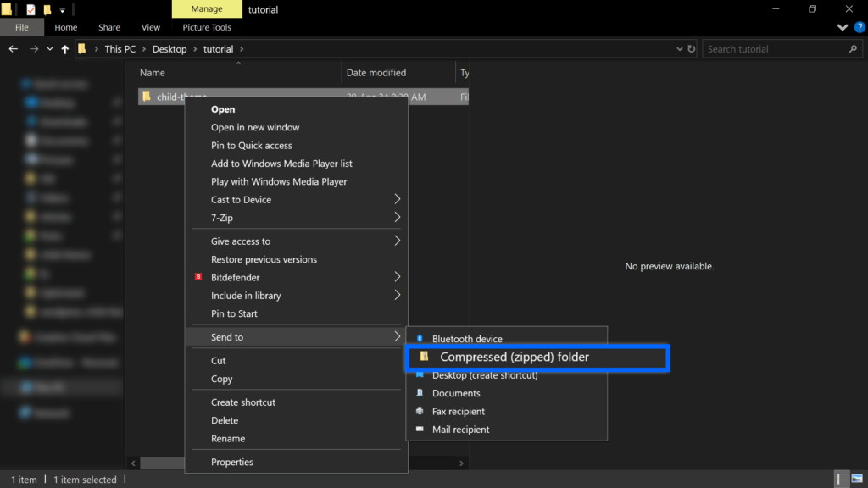This screenshot has height=488, width=868.
Task: Open the File tab
Action: [21, 27]
